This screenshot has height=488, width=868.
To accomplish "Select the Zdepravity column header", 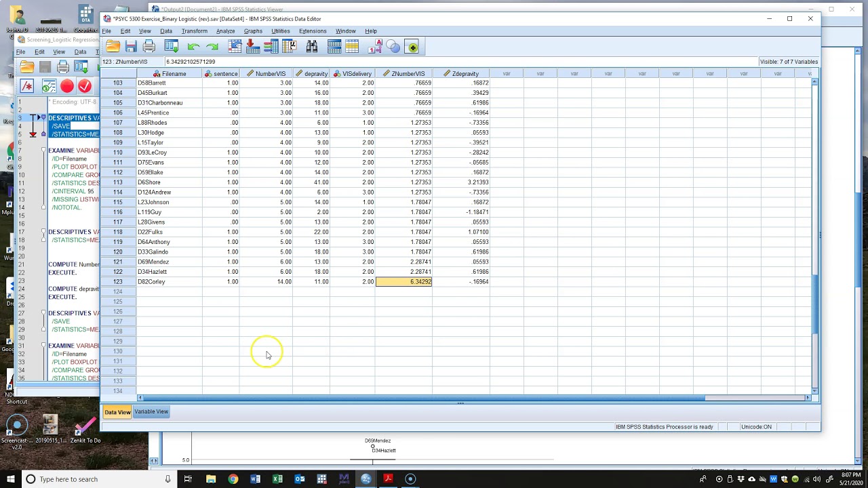I will point(460,74).
